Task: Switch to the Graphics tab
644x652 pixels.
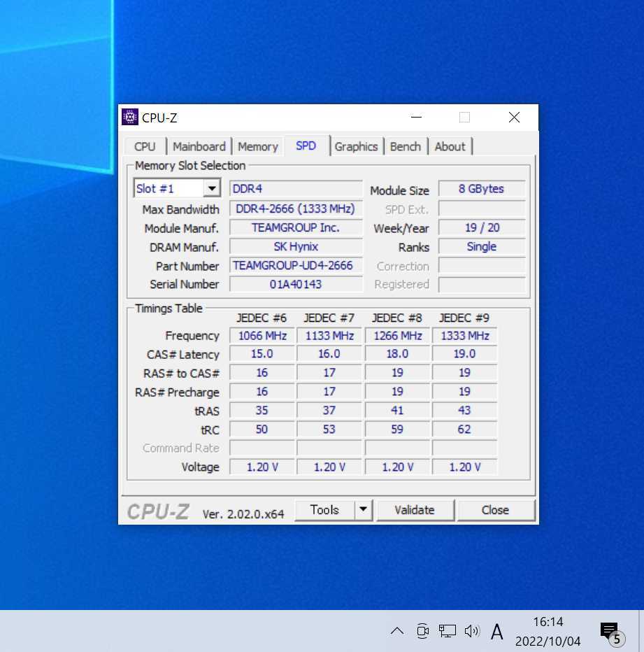Action: [x=357, y=146]
